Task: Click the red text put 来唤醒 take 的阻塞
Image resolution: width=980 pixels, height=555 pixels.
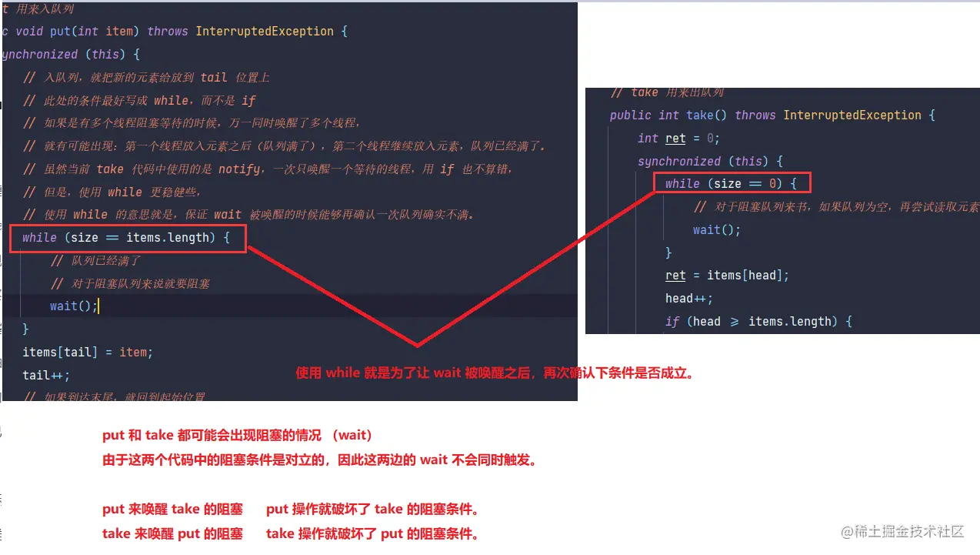Action: (x=172, y=509)
